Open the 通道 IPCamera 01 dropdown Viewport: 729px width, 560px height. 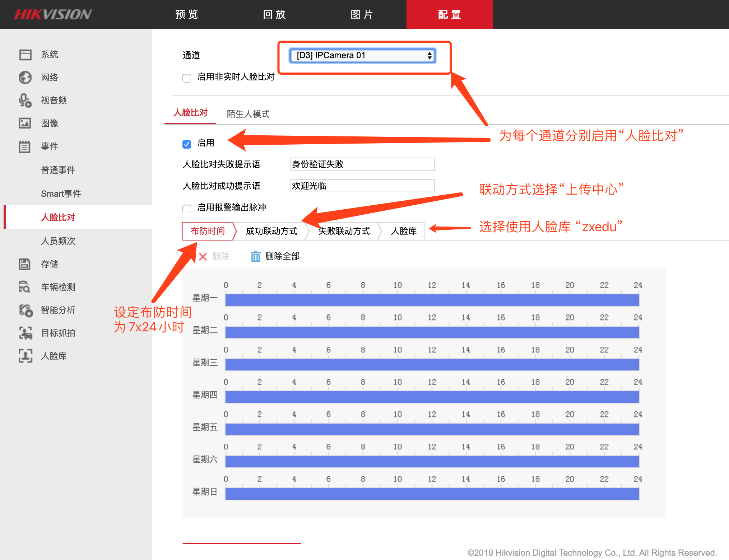tap(363, 56)
